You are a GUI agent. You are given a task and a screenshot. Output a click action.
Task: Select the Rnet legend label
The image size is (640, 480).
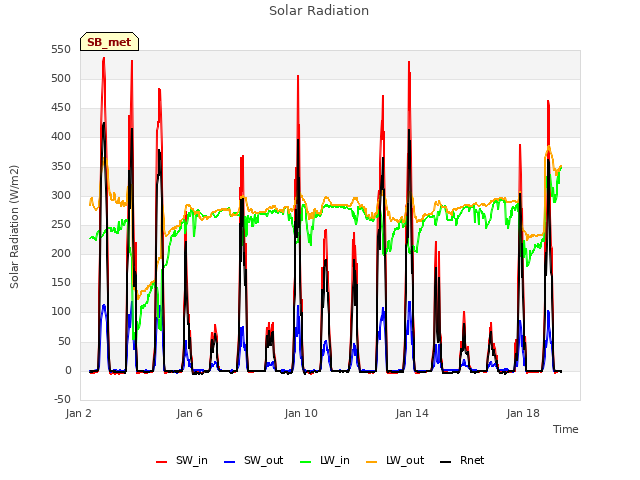point(472,460)
